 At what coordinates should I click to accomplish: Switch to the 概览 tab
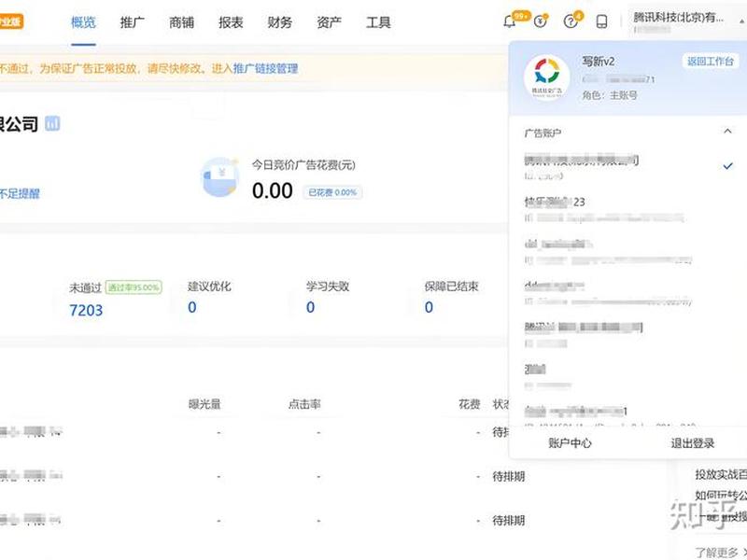(83, 21)
